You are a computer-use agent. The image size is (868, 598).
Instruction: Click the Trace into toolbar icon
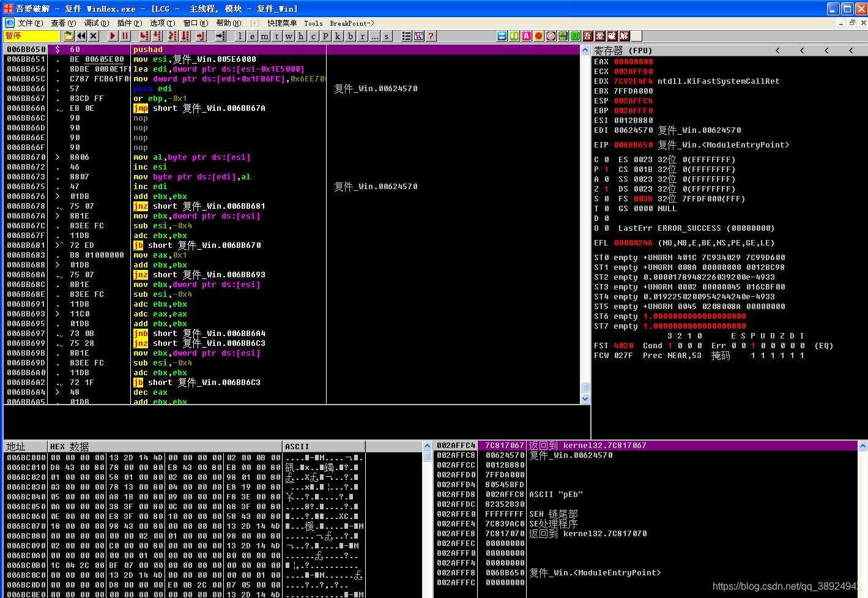(x=172, y=36)
